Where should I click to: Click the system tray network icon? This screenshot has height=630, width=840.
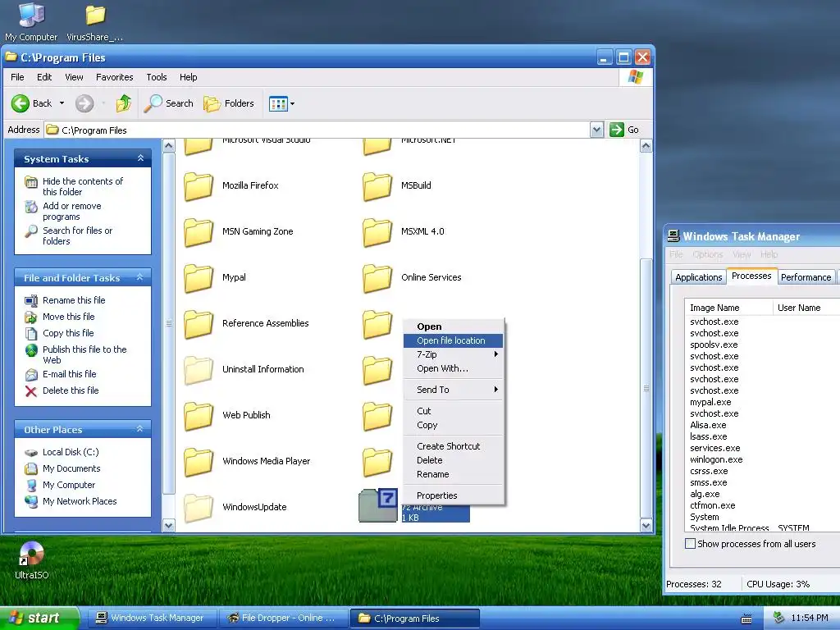point(779,619)
